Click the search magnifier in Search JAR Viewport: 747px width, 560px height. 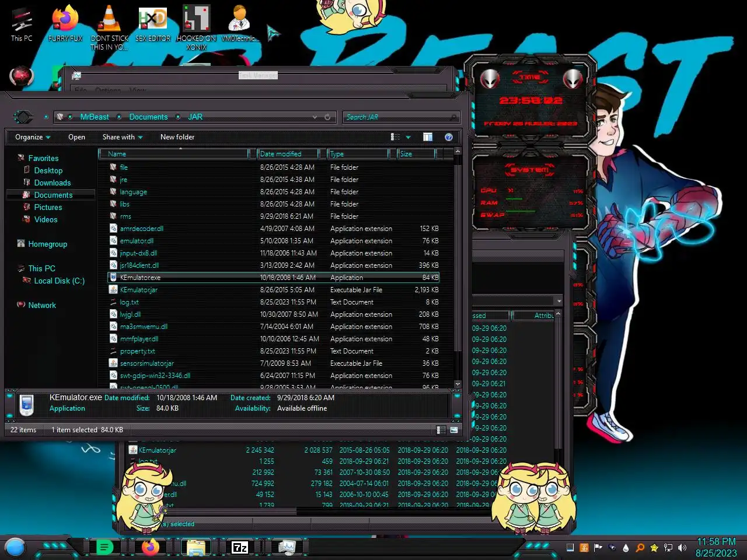tap(453, 117)
